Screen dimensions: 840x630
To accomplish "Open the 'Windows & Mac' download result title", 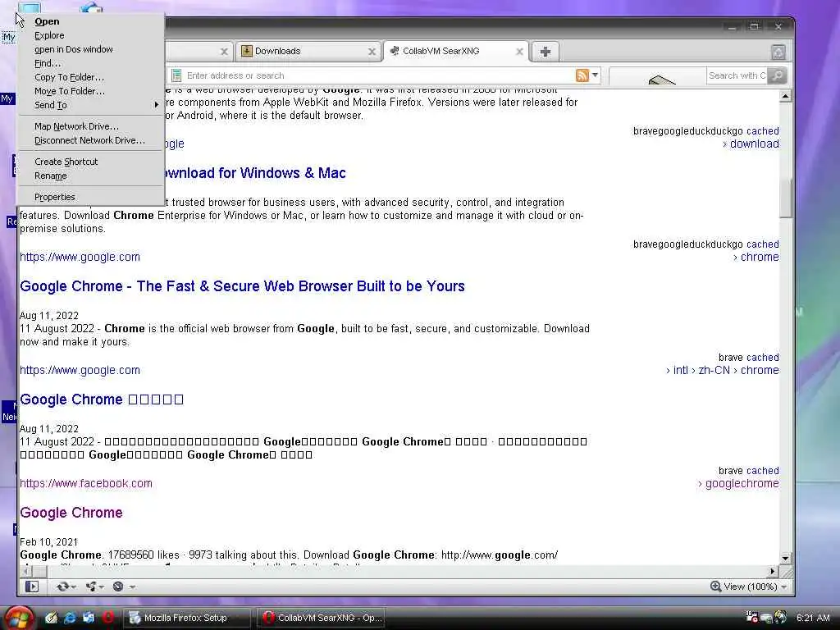I will pyautogui.click(x=254, y=173).
